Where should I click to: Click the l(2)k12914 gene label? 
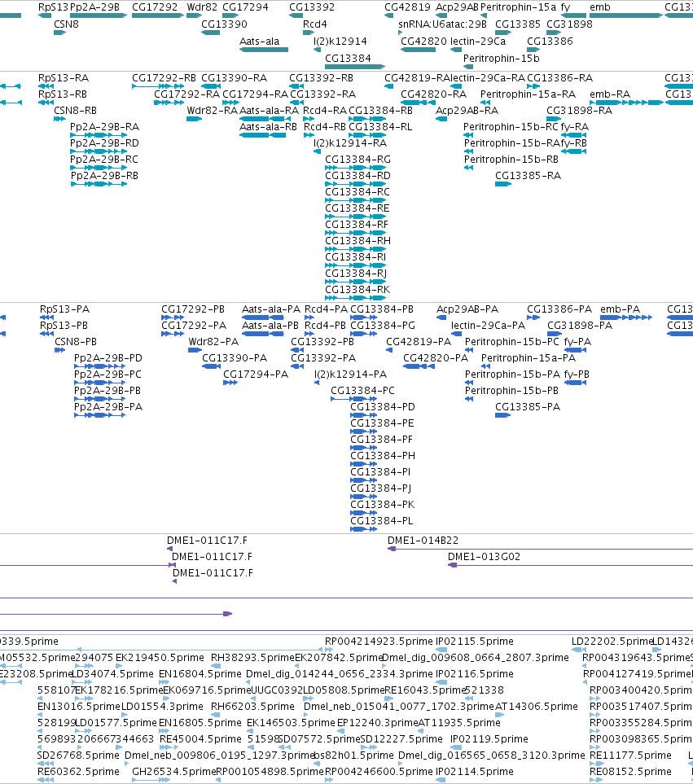340,41
